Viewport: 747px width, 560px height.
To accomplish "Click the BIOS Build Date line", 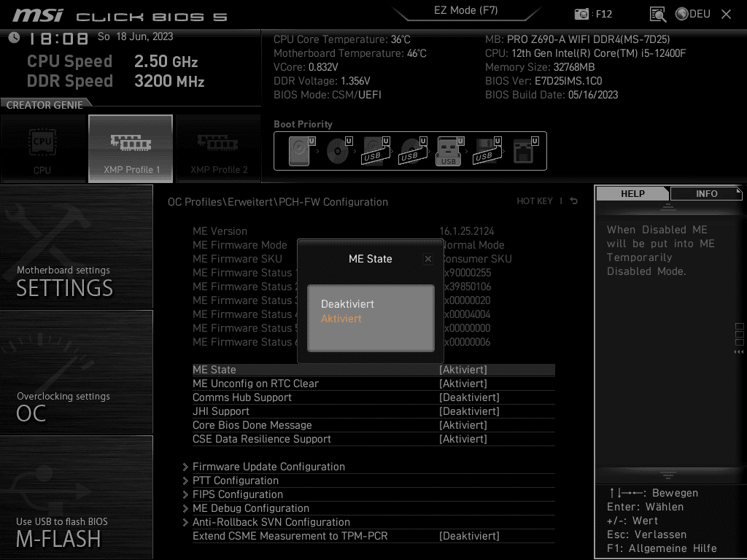I will coord(551,95).
